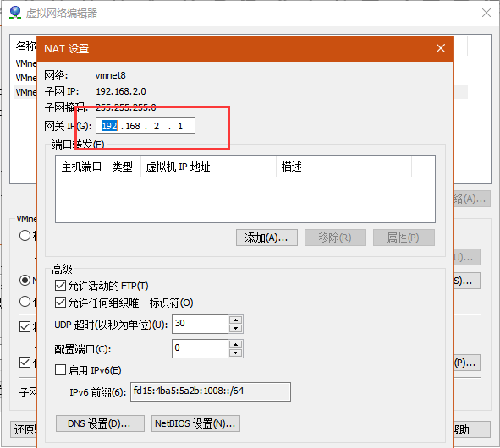Select the first radio button in 虚拟网络编辑器
Image resolution: width=500 pixels, height=448 pixels.
click(25, 236)
